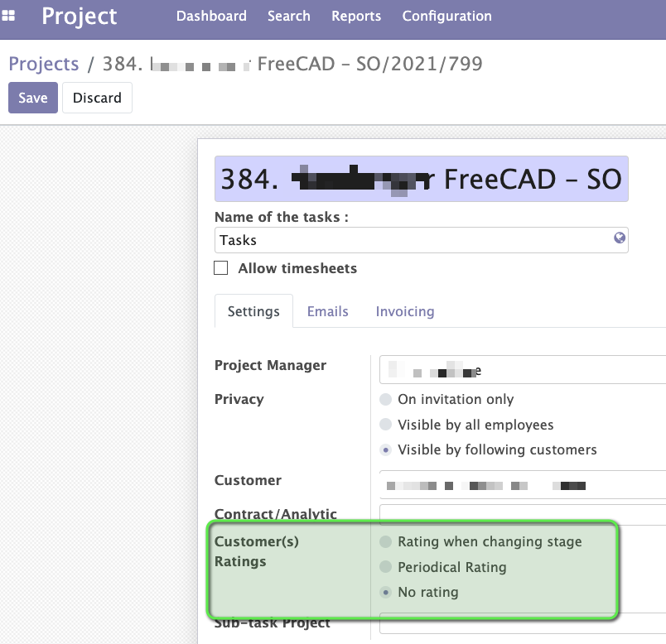Switch to the Settings tab

click(253, 311)
